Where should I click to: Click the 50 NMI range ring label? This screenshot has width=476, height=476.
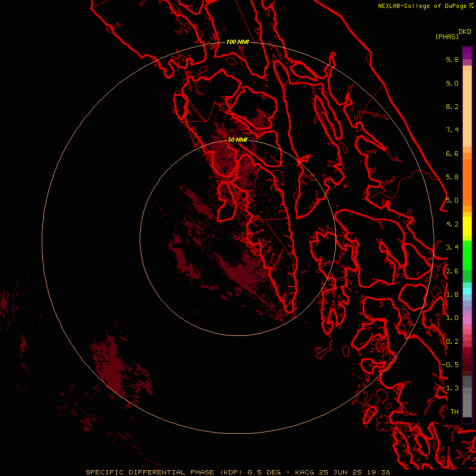(237, 140)
